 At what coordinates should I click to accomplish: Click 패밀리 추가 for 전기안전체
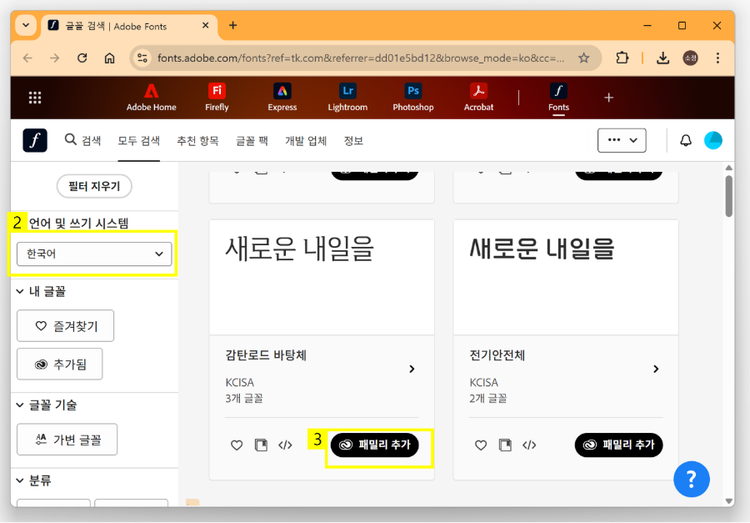[618, 445]
